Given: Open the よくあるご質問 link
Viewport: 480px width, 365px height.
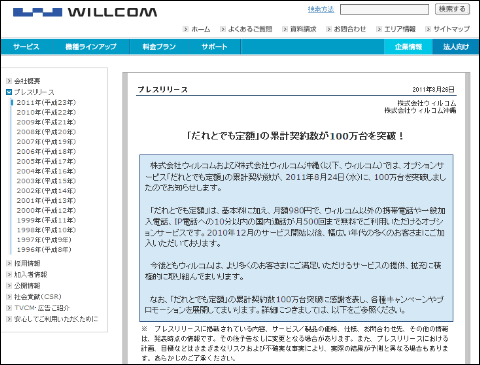Looking at the screenshot, I should click(250, 29).
